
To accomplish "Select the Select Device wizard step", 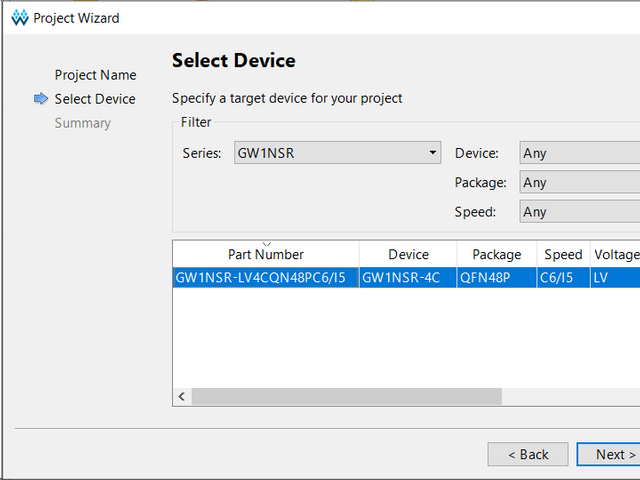I will click(x=95, y=99).
